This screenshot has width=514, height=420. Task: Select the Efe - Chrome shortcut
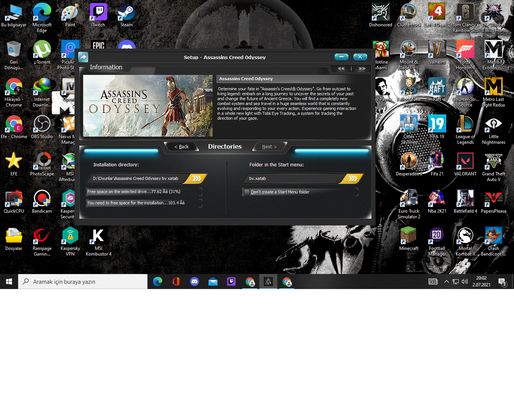(14, 127)
